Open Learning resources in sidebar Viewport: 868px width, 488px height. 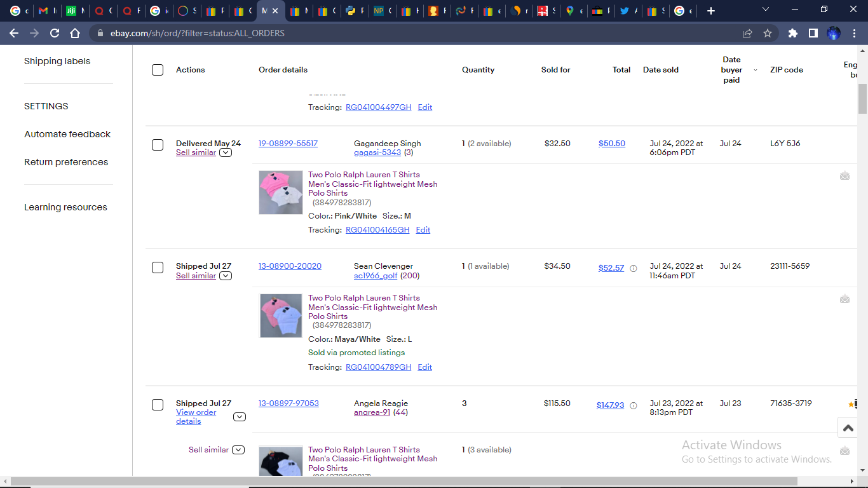65,207
